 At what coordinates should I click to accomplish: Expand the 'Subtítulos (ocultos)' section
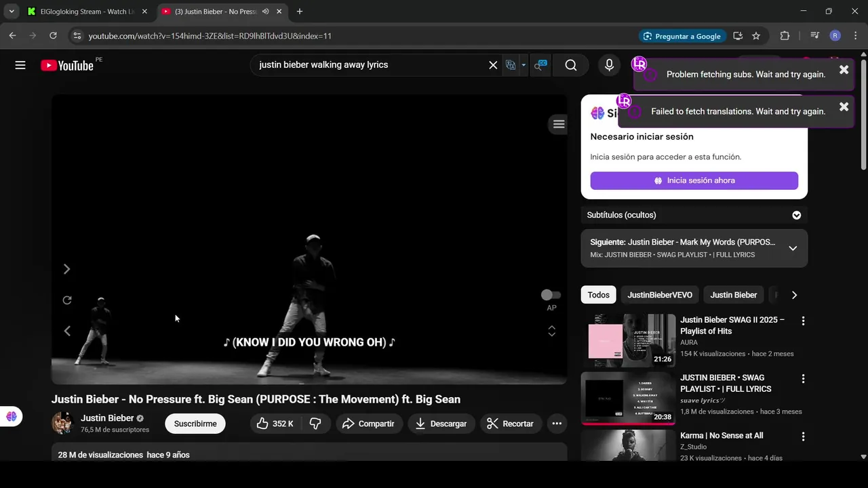[x=797, y=215]
